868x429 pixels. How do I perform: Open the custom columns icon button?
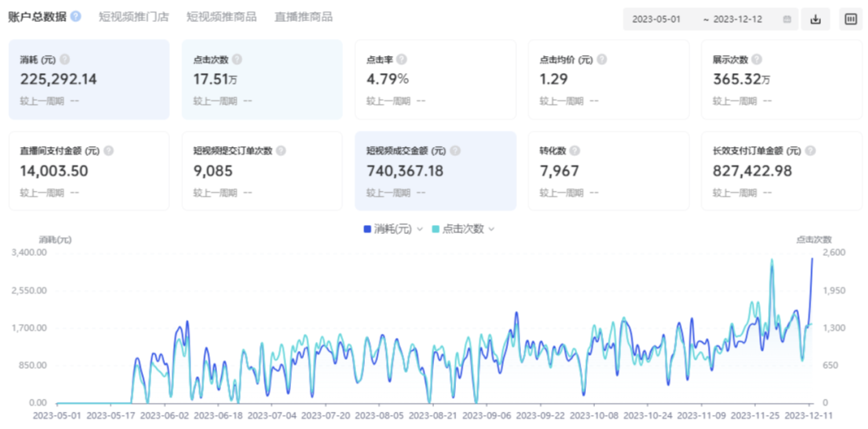coord(850,19)
